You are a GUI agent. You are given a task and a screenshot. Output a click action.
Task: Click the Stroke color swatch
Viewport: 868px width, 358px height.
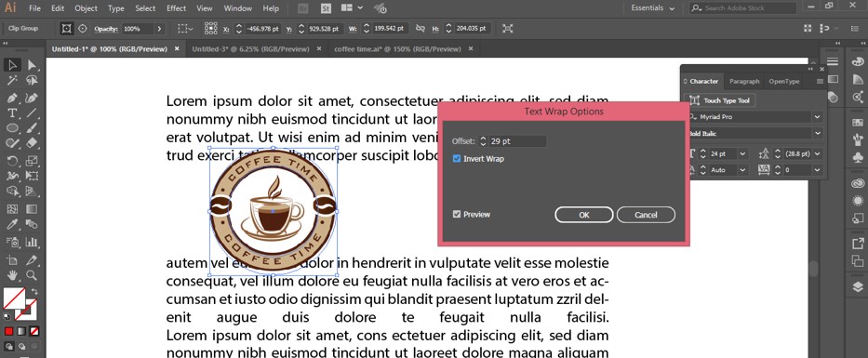[x=26, y=309]
